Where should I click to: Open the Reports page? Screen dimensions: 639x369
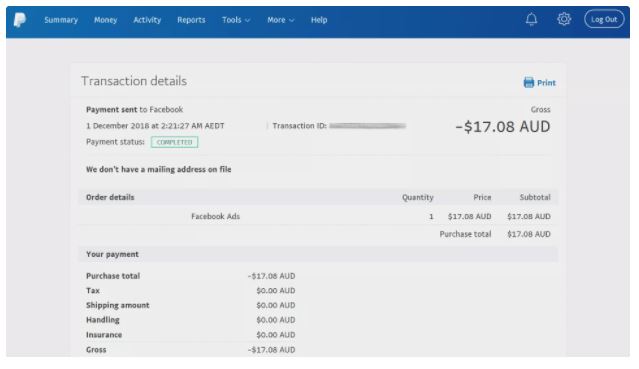[x=191, y=20]
